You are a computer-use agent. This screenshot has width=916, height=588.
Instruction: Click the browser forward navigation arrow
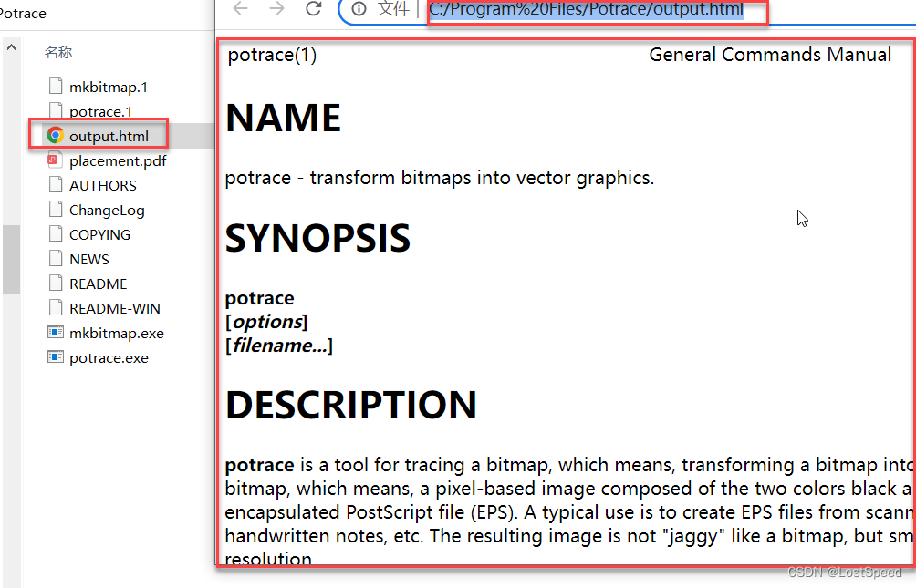coord(276,9)
